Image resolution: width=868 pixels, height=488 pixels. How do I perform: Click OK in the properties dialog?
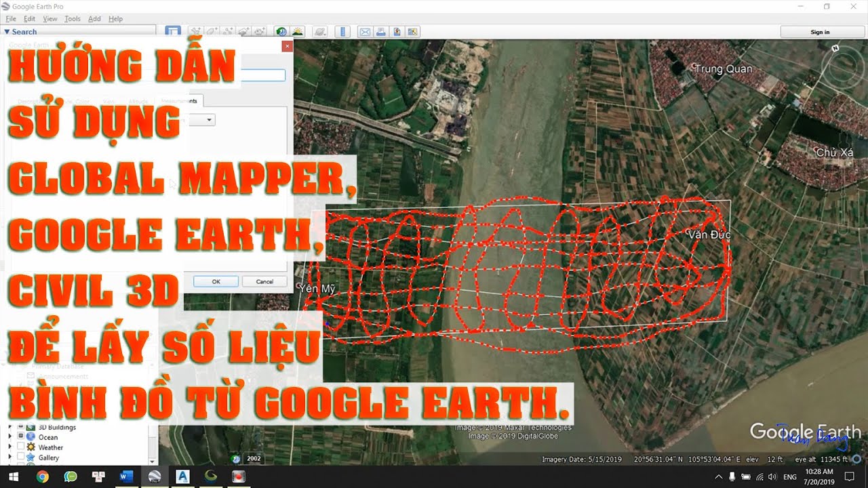216,281
